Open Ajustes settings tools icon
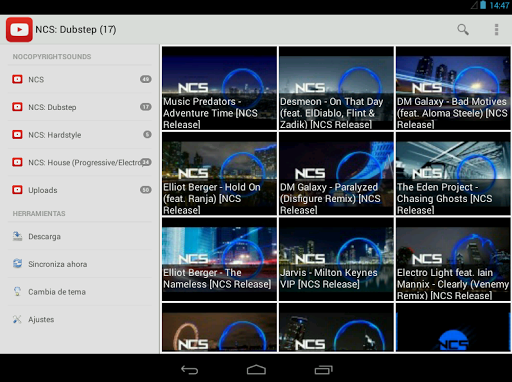Viewport: 512px width, 382px height. pyautogui.click(x=17, y=319)
